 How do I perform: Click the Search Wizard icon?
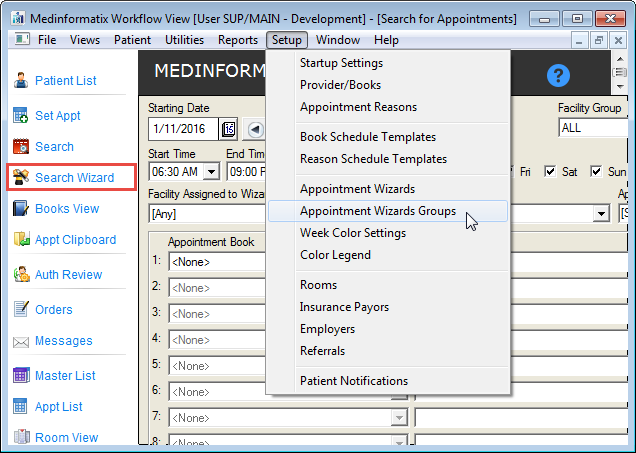(21, 177)
